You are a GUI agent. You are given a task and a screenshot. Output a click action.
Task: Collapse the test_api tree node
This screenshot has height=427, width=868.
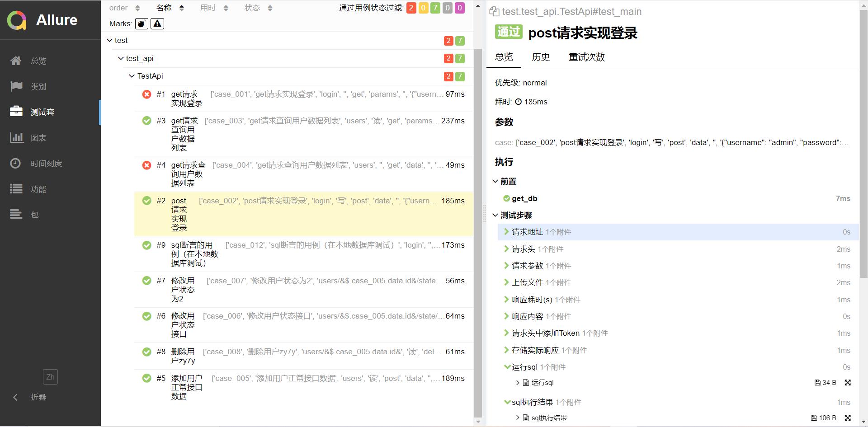121,58
